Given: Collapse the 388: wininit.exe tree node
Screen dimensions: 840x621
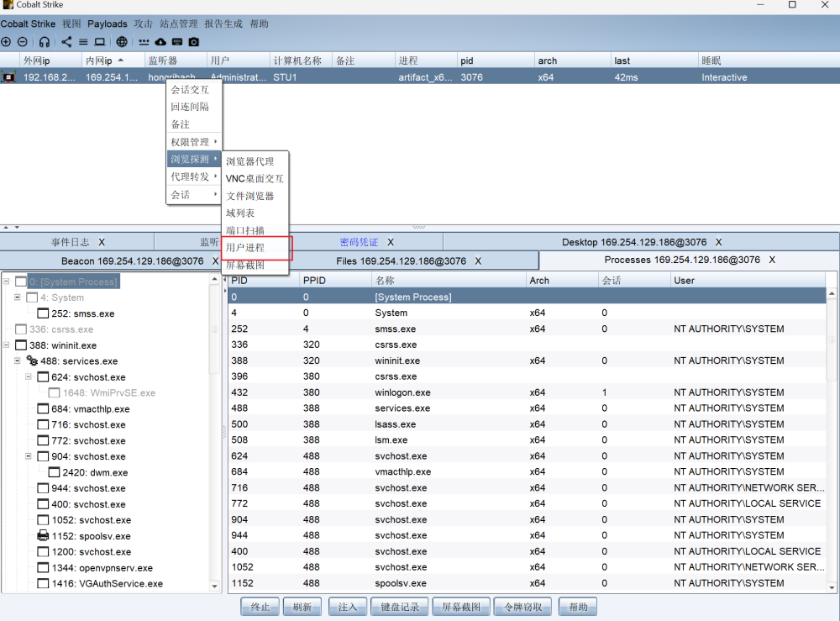Looking at the screenshot, I should pos(8,345).
